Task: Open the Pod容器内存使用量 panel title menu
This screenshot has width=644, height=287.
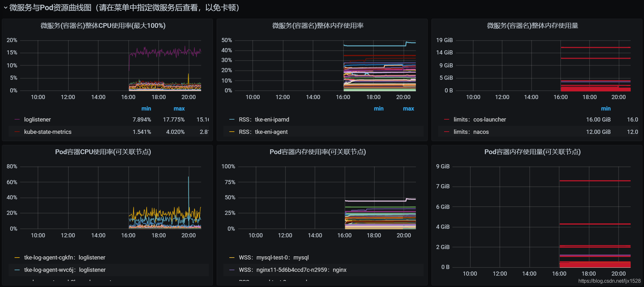Action: point(532,152)
